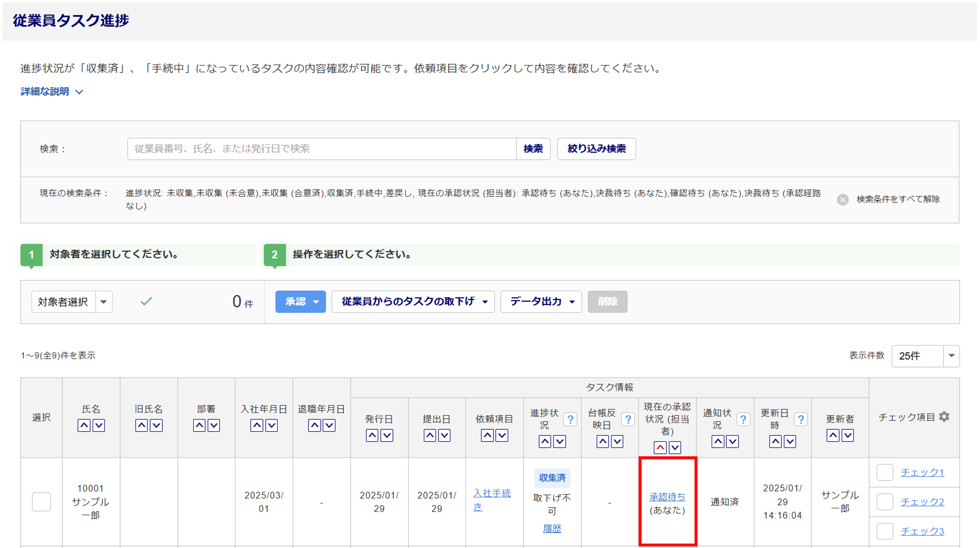Click the 検索 button
The image size is (980, 548).
point(533,149)
